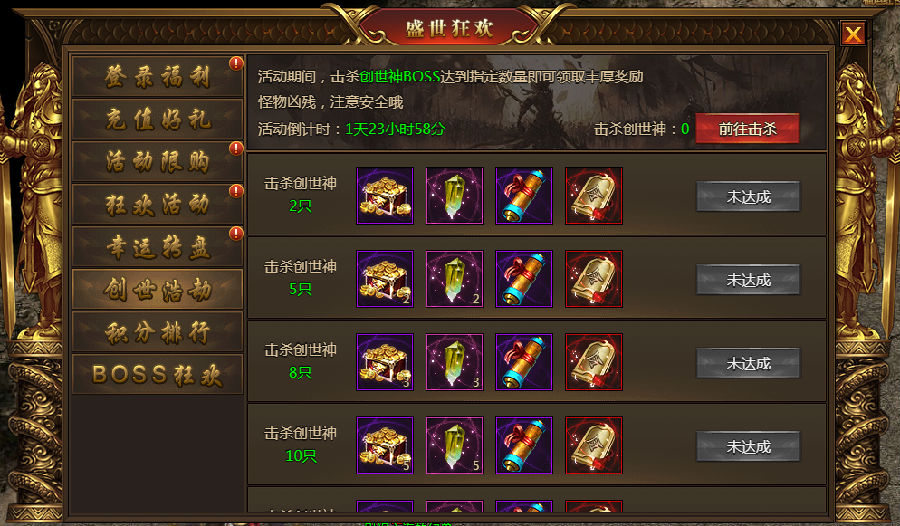
Task: Select red-ribbon scroll in 2只 reward row
Action: (524, 196)
